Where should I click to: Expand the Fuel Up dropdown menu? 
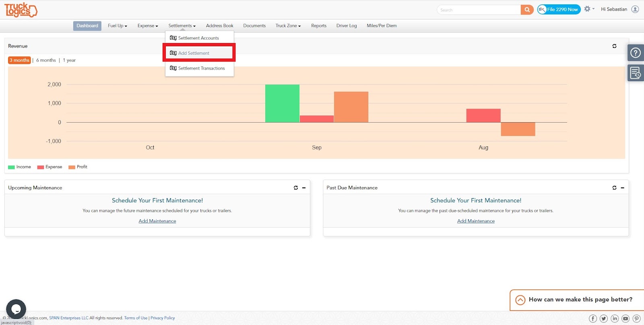click(118, 26)
